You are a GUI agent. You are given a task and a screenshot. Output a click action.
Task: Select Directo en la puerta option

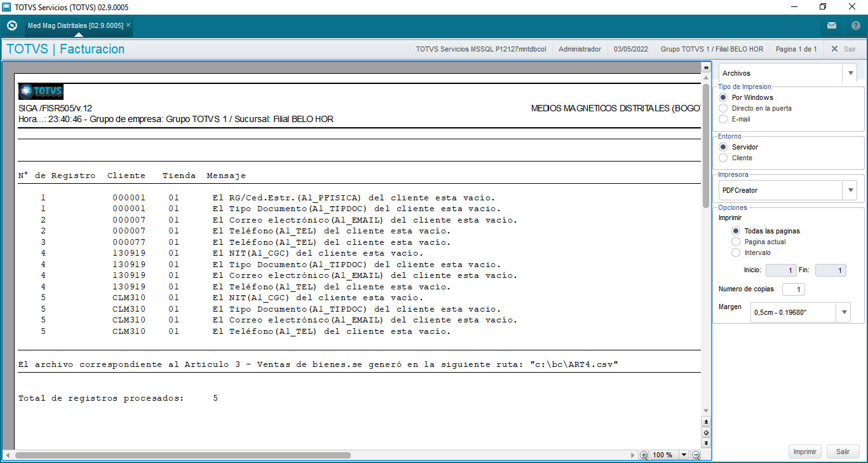click(x=722, y=108)
